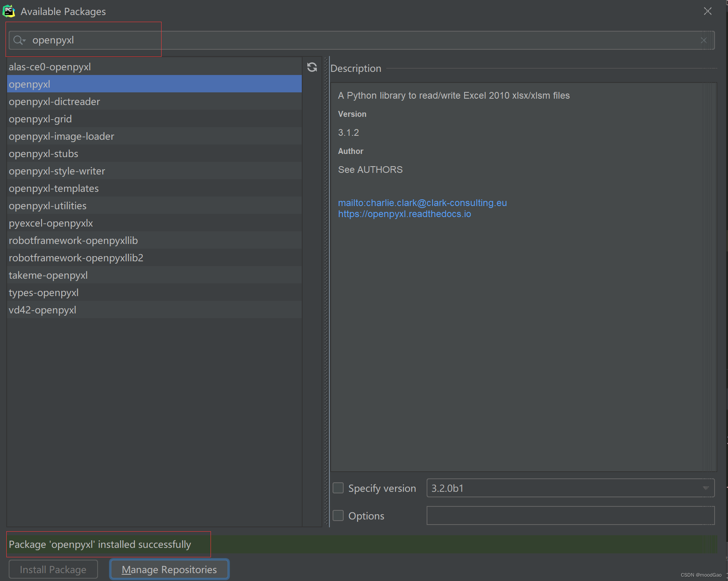Select the openpyxl-stubs package
728x581 pixels.
coord(43,154)
